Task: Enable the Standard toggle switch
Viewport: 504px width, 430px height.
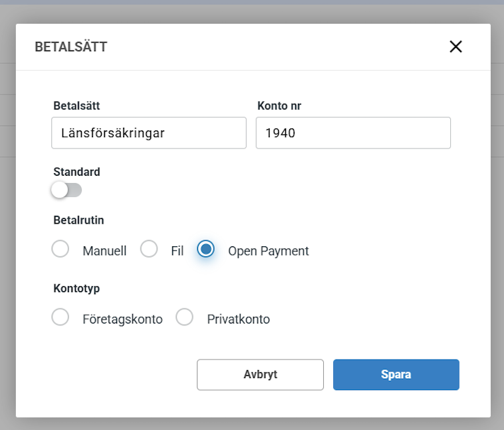Action: click(x=66, y=190)
